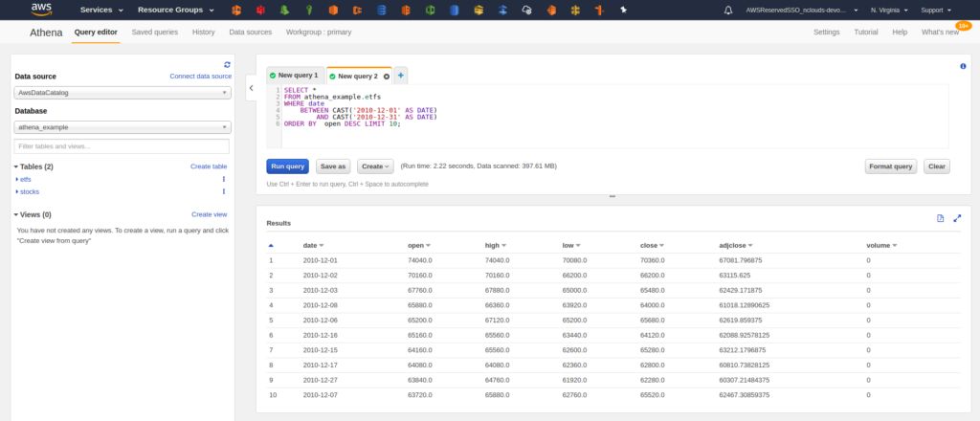Open the Services menu
The image size is (980, 421).
101,10
